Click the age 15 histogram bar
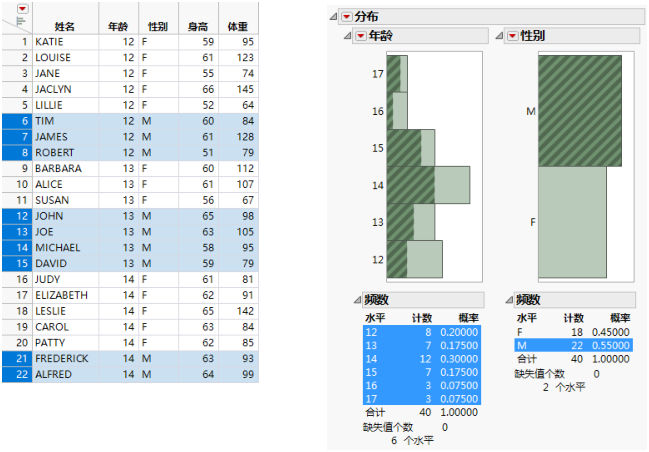 (411, 148)
